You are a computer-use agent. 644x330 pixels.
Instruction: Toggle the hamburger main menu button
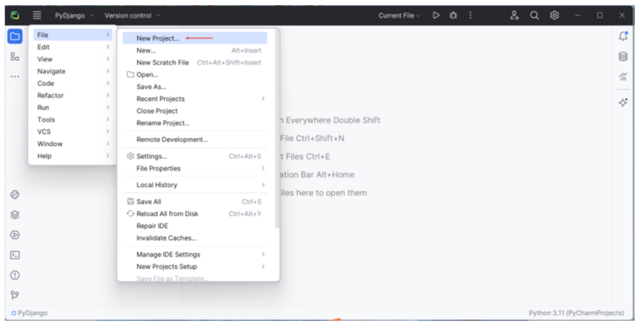click(x=37, y=16)
